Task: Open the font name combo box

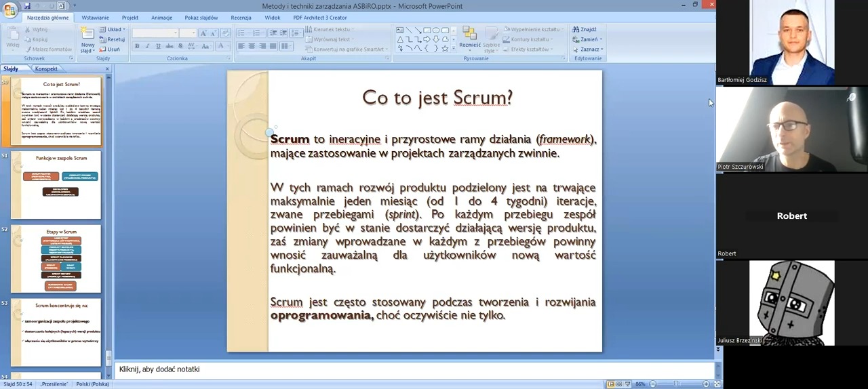Action: (155, 33)
